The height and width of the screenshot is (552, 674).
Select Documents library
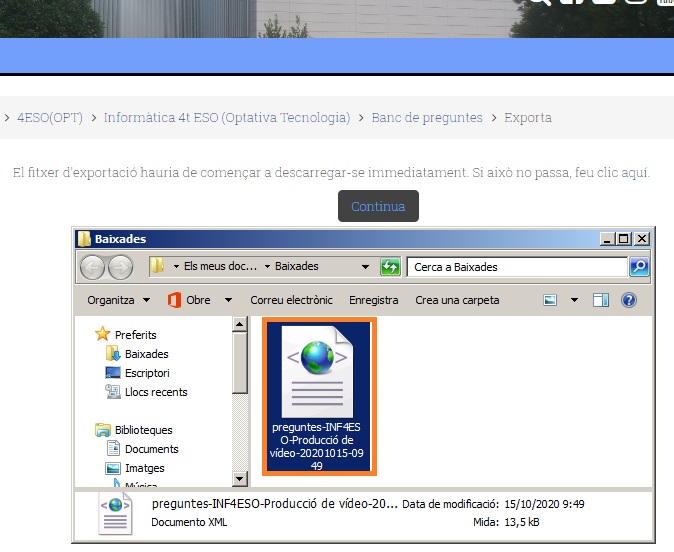[x=142, y=449]
